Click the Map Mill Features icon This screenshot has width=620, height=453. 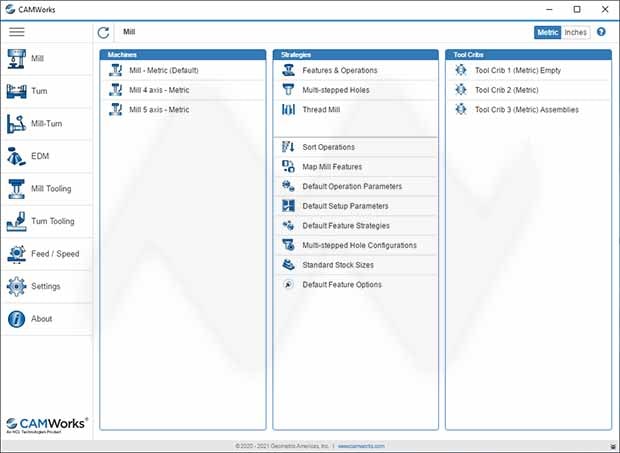[288, 166]
